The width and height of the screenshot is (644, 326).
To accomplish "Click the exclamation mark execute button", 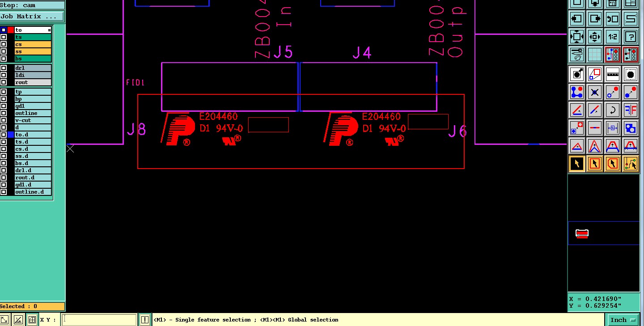I will [x=144, y=320].
